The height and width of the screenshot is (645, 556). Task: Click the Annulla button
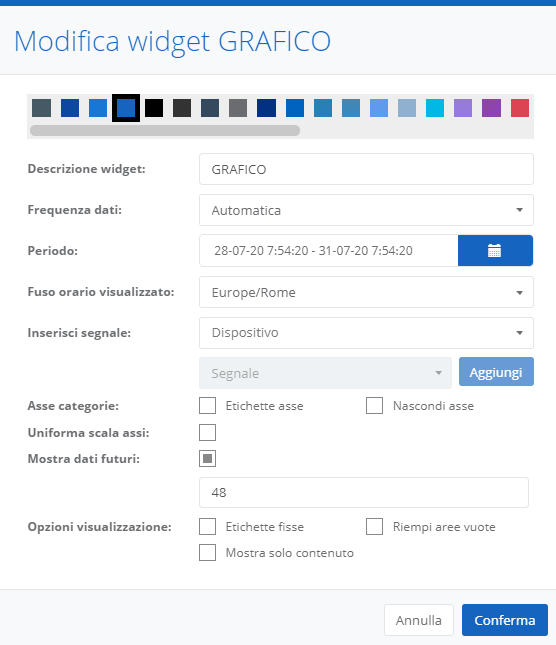(419, 620)
